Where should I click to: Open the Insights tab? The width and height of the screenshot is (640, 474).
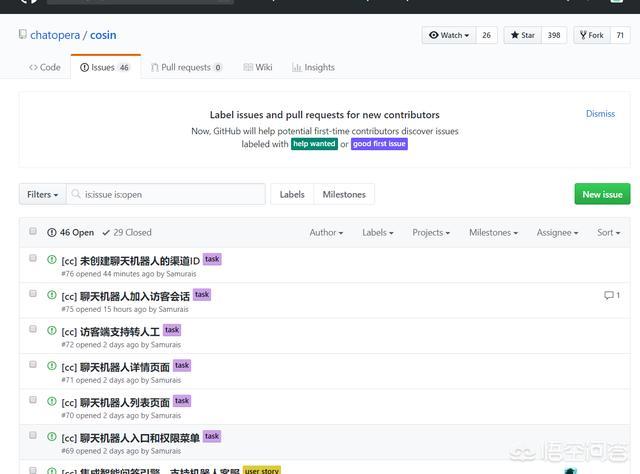[313, 68]
